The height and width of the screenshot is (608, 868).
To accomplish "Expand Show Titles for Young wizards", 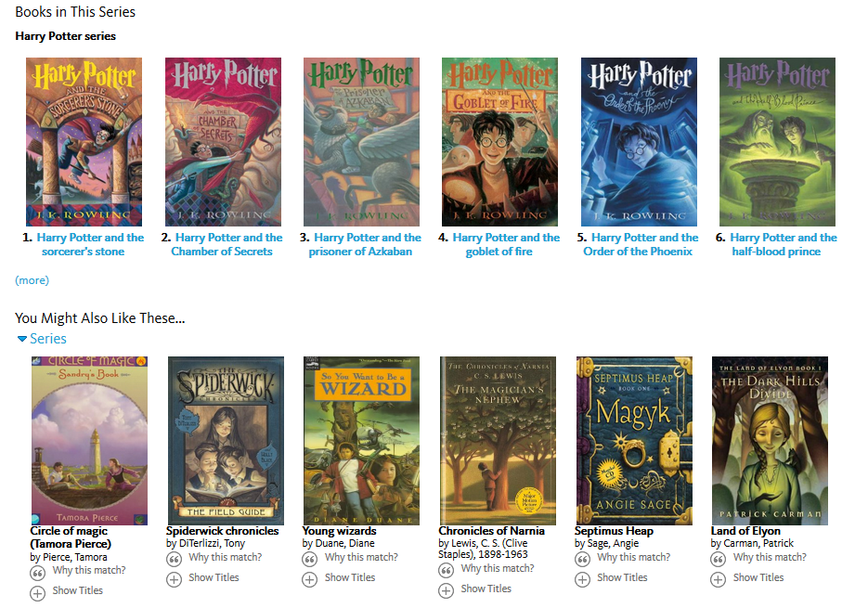I will [349, 577].
